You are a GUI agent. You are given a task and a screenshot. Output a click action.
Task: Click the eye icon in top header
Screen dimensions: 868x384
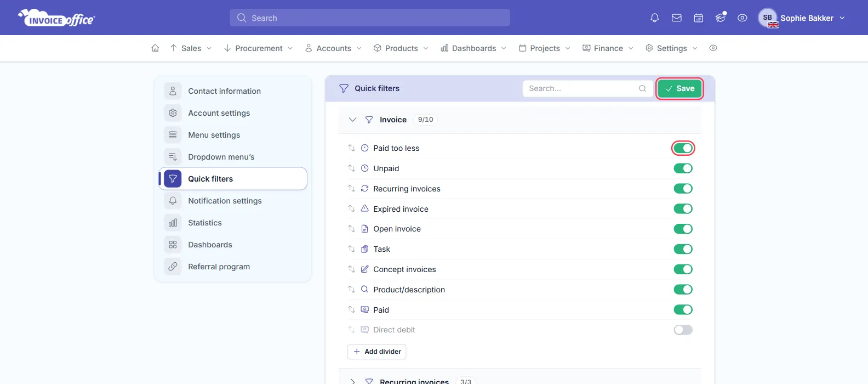[743, 18]
